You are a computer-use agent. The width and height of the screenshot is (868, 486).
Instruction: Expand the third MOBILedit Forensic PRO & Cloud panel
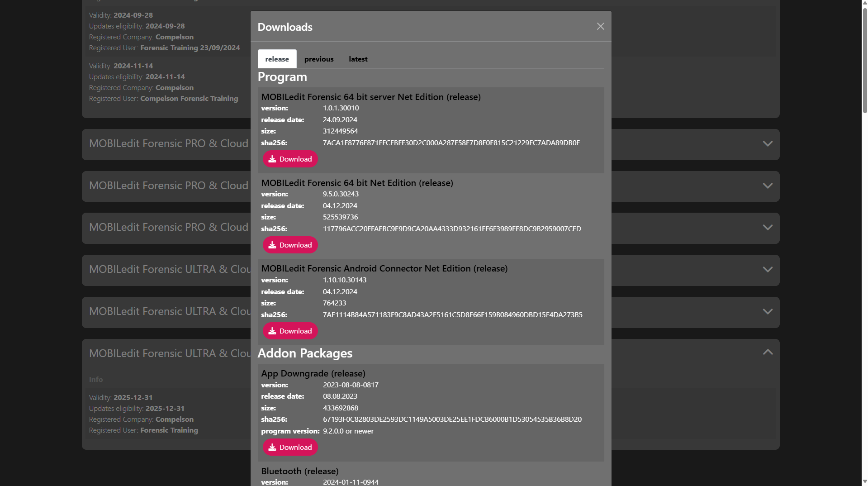(767, 228)
